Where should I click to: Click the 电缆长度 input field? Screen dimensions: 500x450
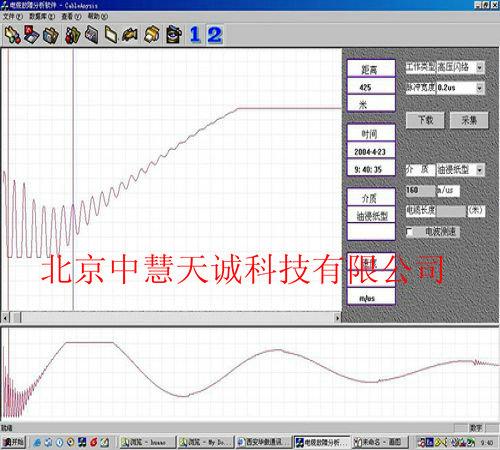pyautogui.click(x=451, y=211)
